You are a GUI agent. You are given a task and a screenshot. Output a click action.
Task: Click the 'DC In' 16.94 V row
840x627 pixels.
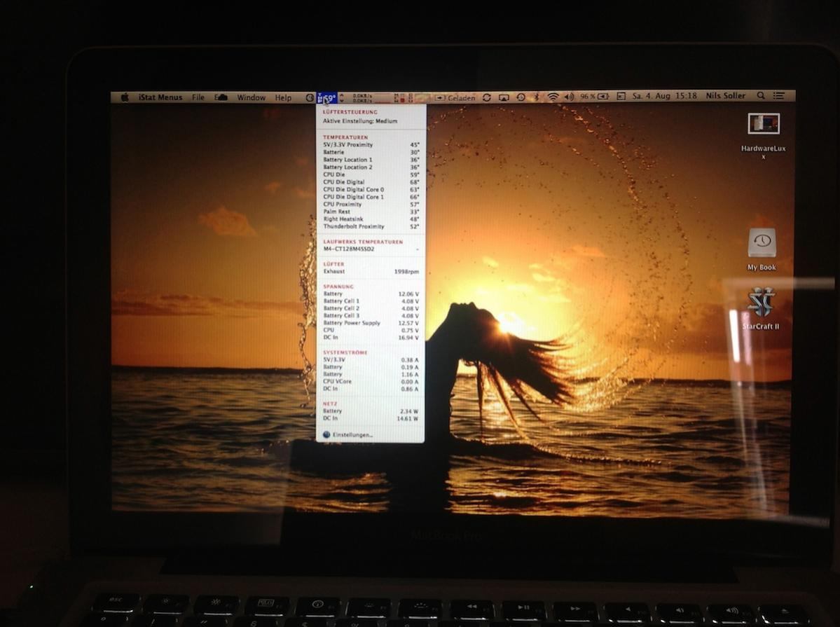(370, 338)
